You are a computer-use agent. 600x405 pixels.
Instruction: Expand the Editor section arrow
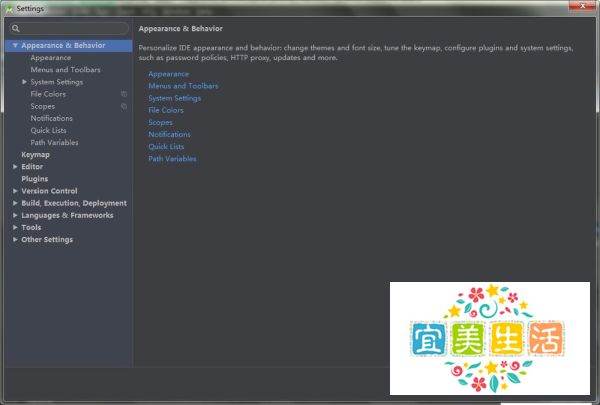[15, 167]
